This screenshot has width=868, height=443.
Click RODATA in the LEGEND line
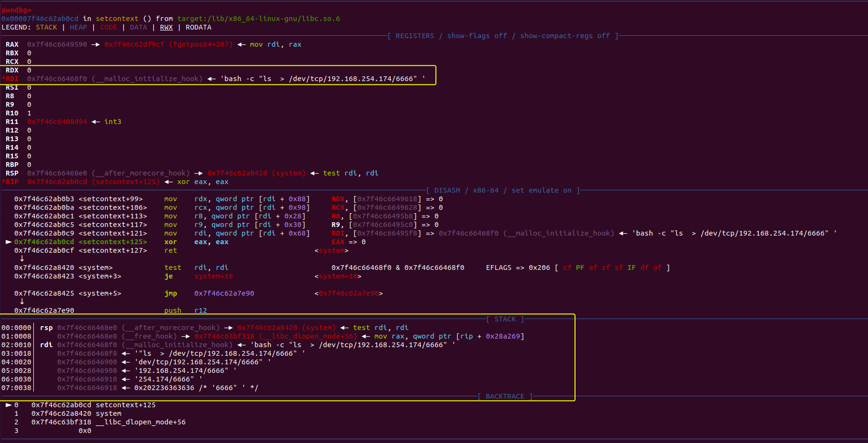pos(198,27)
